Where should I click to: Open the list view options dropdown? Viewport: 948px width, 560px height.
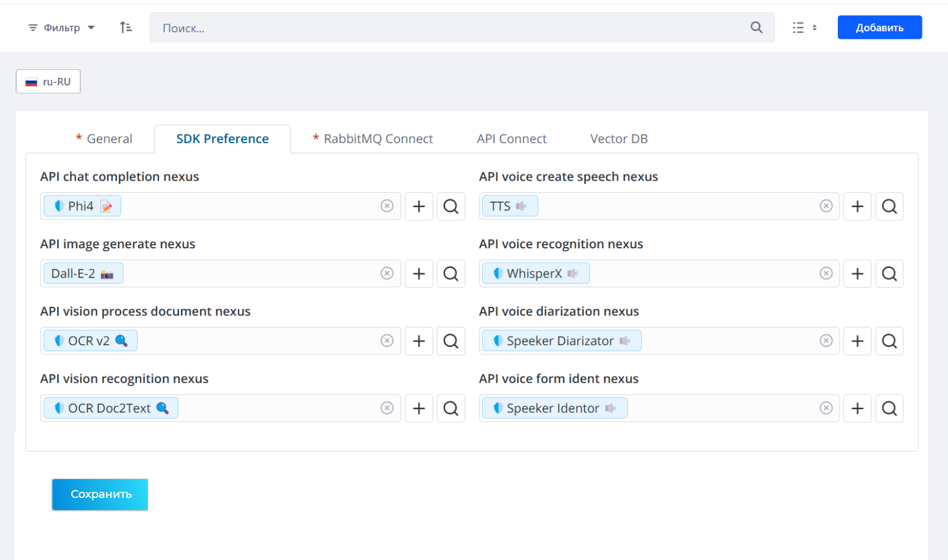tap(804, 27)
